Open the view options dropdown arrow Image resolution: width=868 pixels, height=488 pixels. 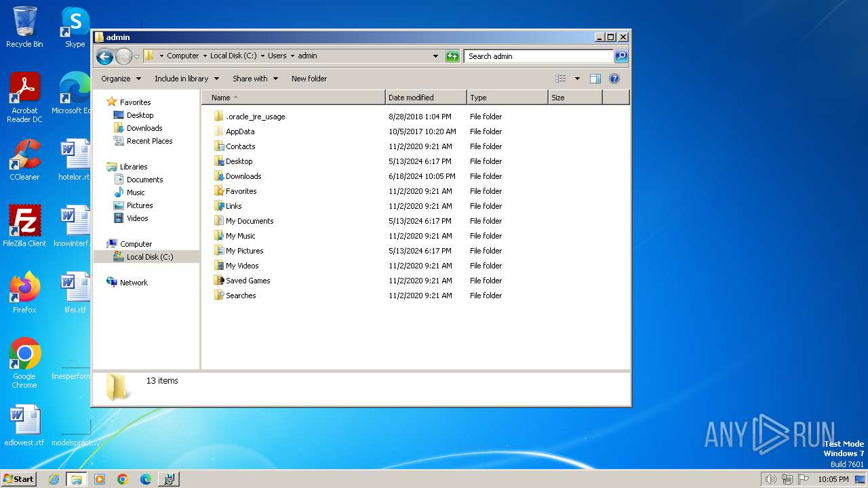click(577, 79)
